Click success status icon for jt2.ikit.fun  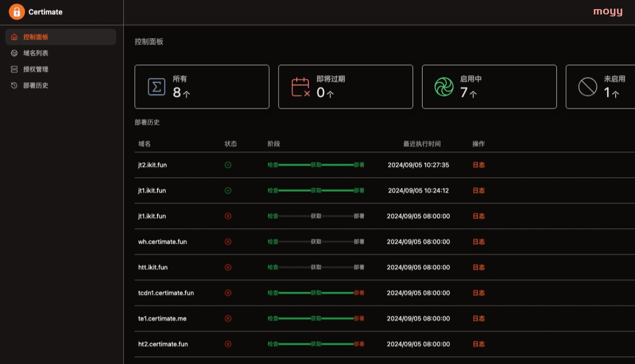(228, 165)
